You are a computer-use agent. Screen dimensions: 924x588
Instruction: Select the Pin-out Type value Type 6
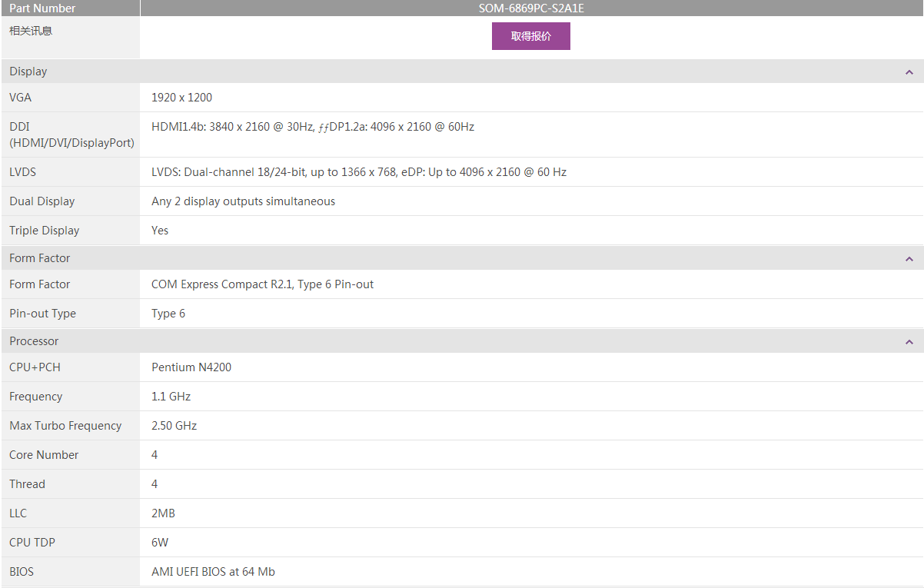coord(168,314)
